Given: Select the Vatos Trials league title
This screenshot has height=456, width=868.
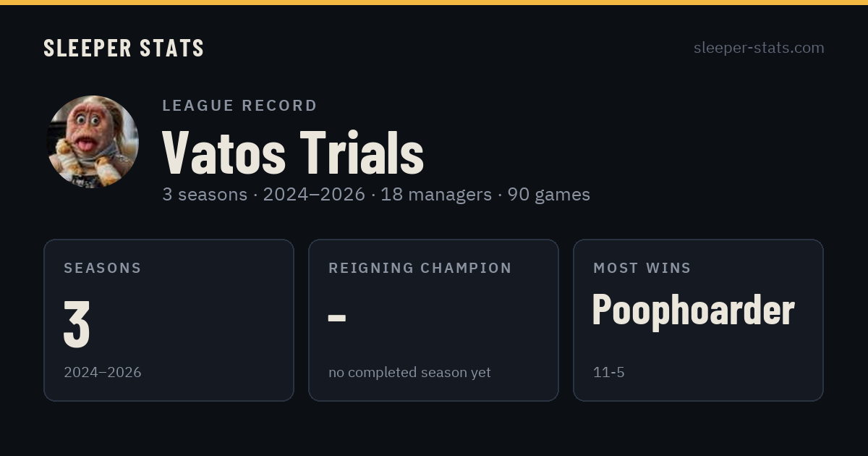Looking at the screenshot, I should tap(293, 152).
